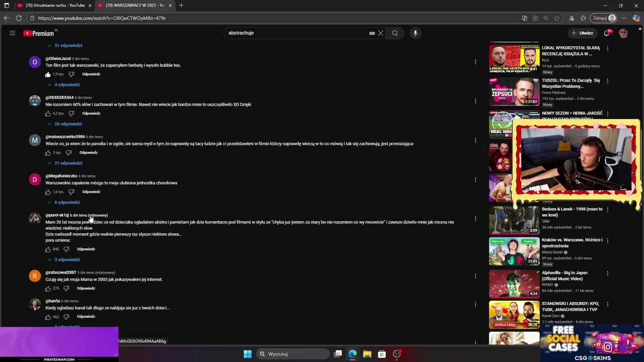Like mateuszcwirko5984's comment with 3 tys.
Viewport: 644px width, 362px height.
click(x=48, y=153)
